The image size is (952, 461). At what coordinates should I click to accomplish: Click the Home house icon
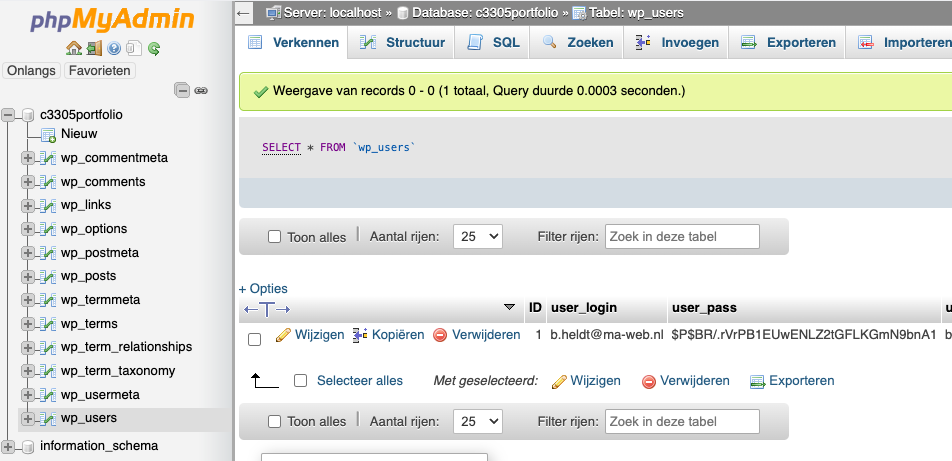(x=73, y=48)
